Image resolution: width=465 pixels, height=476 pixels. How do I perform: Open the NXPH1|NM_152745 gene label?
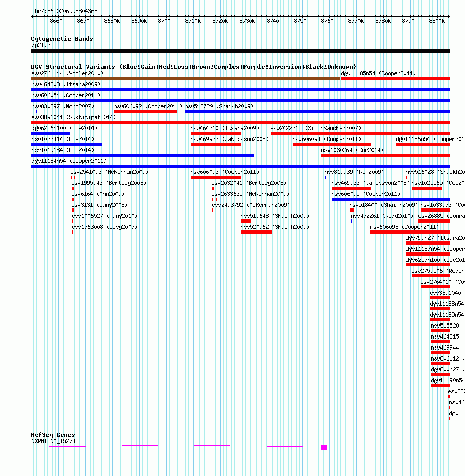55,441
